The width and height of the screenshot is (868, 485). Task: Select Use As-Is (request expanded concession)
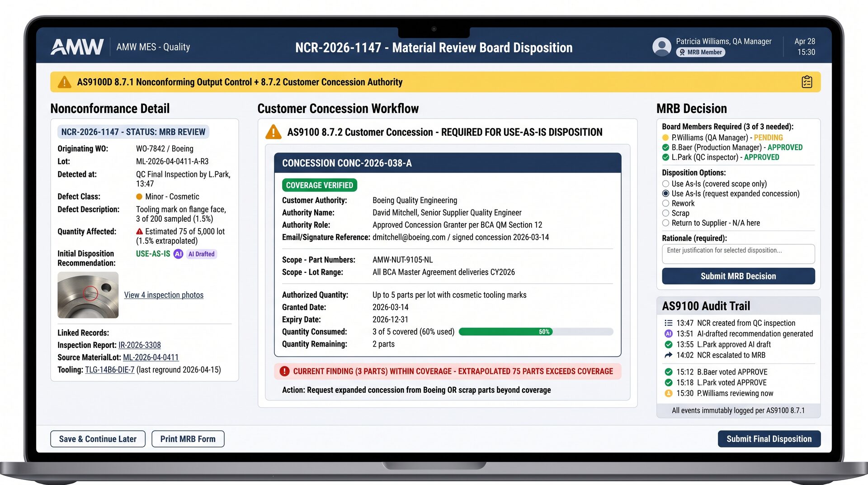coord(665,194)
